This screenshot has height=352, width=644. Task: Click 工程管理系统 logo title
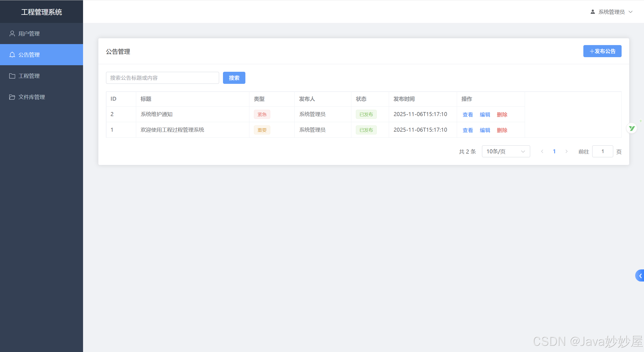click(42, 12)
